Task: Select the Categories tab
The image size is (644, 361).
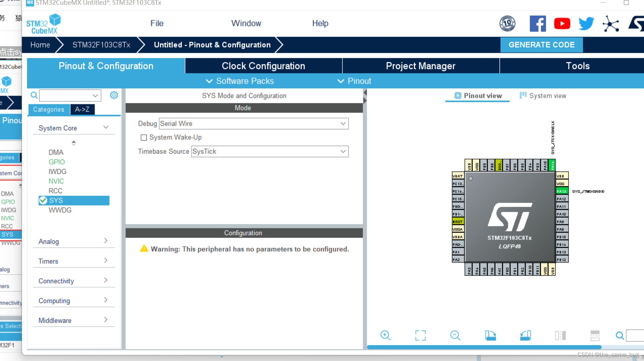Action: click(49, 109)
